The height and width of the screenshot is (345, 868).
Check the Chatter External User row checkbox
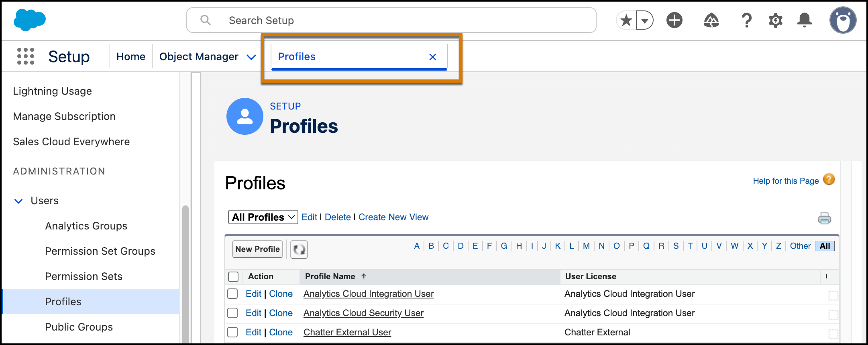point(232,332)
